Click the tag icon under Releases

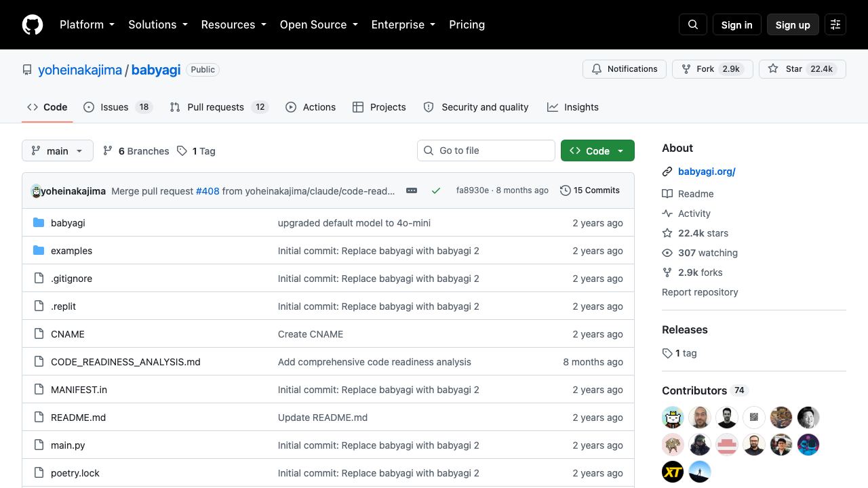(667, 353)
